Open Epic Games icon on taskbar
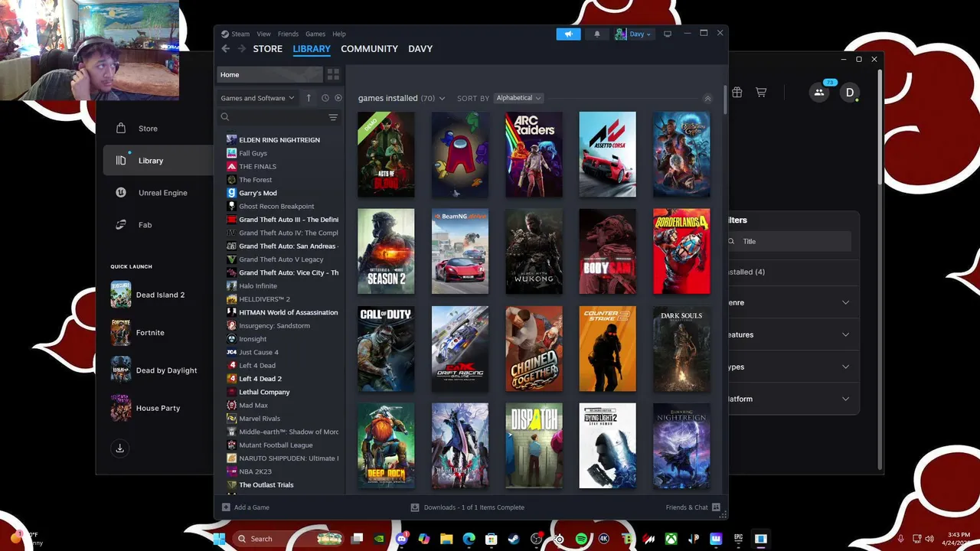Viewport: 980px width, 551px height. click(738, 539)
